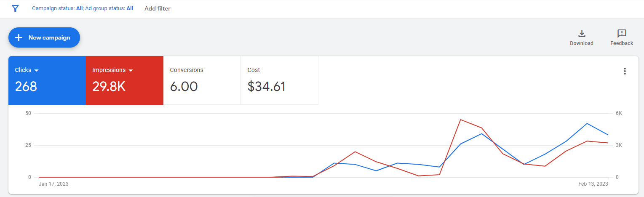Screen dimensions: 644x197
Task: Click the 6K right axis label
Action: (619, 113)
